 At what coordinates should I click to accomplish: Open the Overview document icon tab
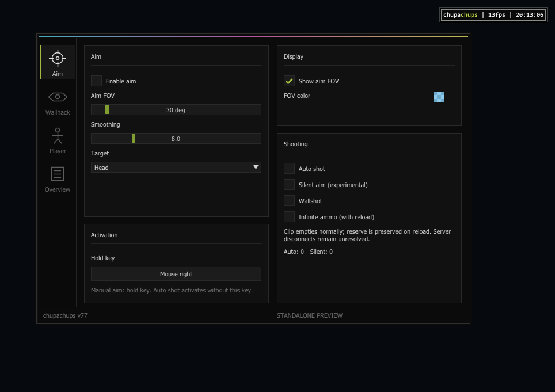[58, 174]
